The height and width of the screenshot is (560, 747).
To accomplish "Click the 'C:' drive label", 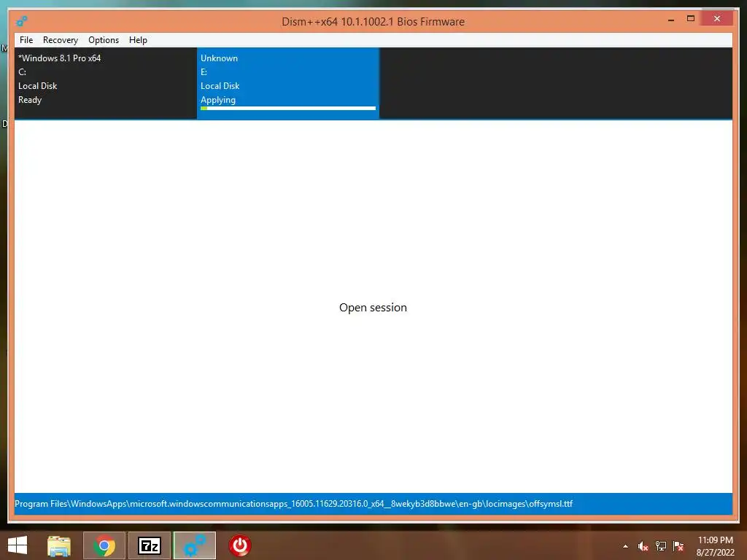I will (23, 72).
